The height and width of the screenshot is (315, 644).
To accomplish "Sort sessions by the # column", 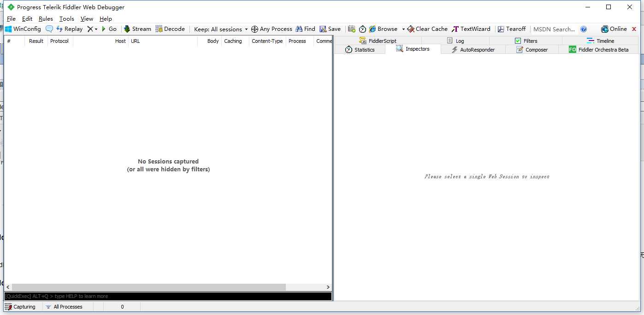I will [x=15, y=41].
